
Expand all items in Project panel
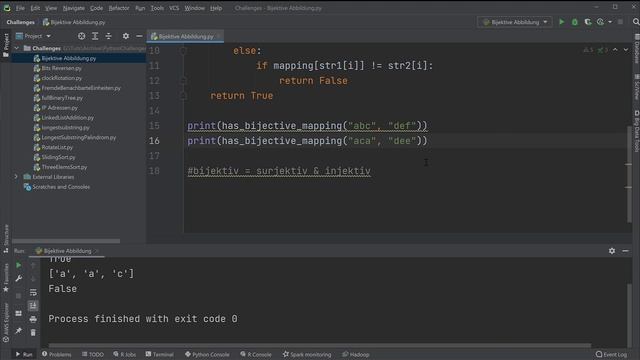[x=95, y=36]
